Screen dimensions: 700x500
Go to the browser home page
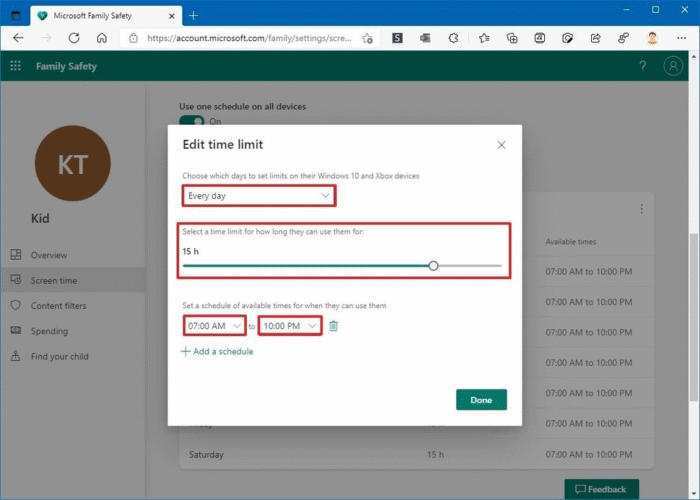[102, 38]
